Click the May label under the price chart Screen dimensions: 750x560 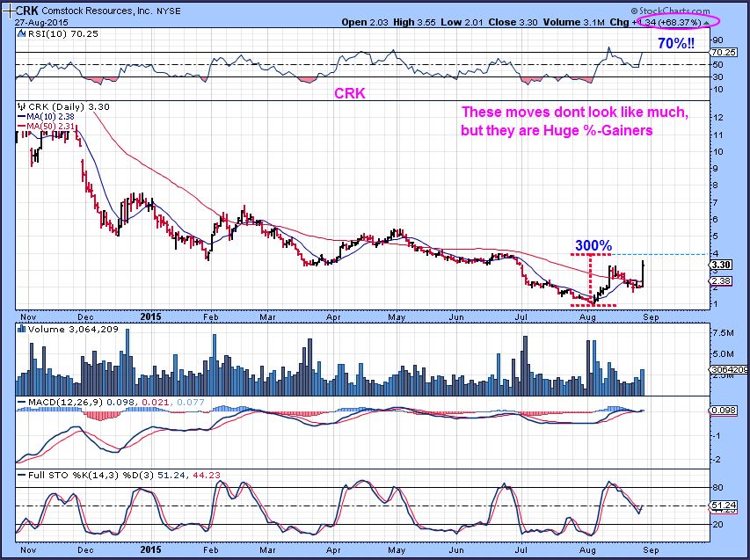(397, 317)
